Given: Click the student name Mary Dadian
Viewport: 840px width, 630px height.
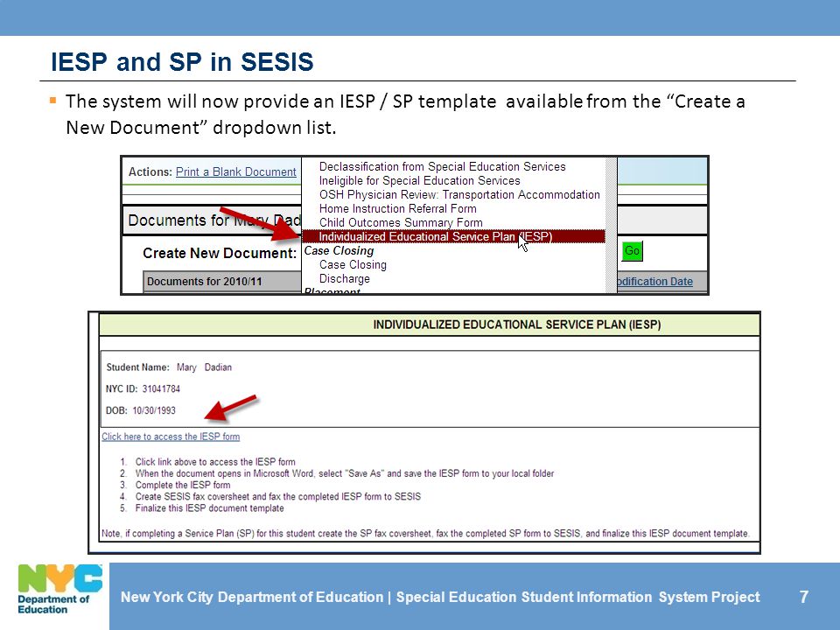Looking at the screenshot, I should (204, 367).
